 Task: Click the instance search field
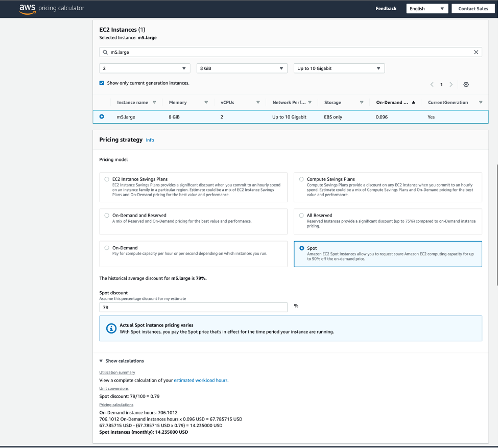click(291, 52)
